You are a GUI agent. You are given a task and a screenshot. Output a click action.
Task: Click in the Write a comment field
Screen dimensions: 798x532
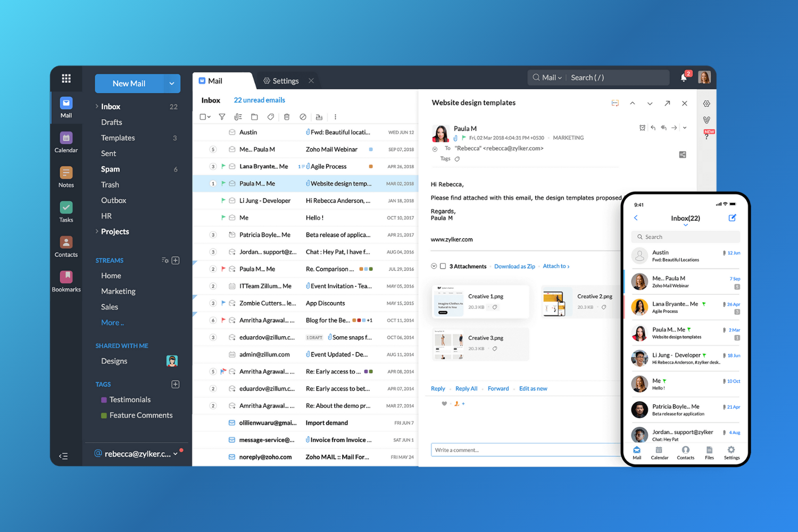(526, 450)
